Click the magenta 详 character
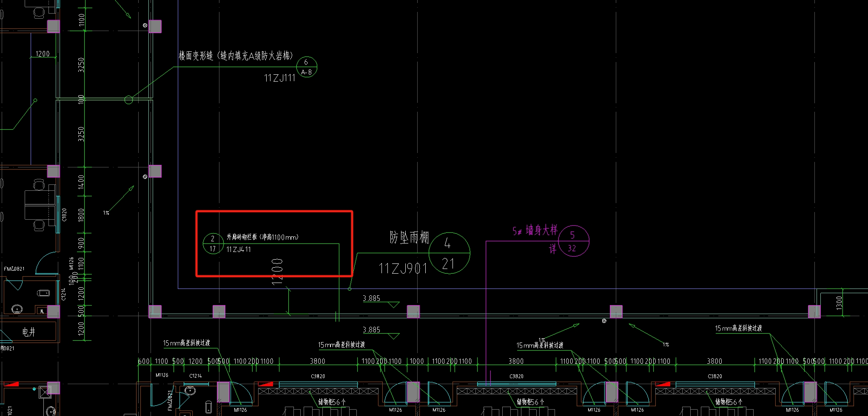 [553, 249]
